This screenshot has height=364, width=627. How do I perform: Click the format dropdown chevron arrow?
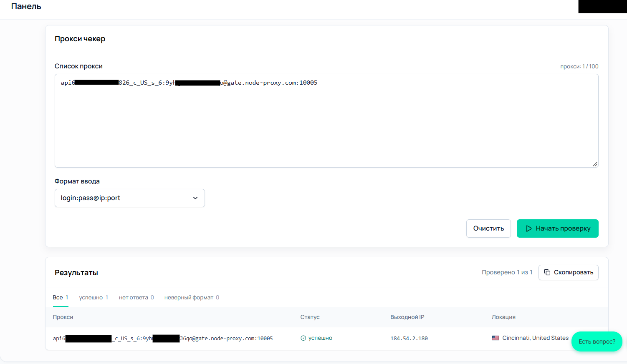tap(195, 198)
